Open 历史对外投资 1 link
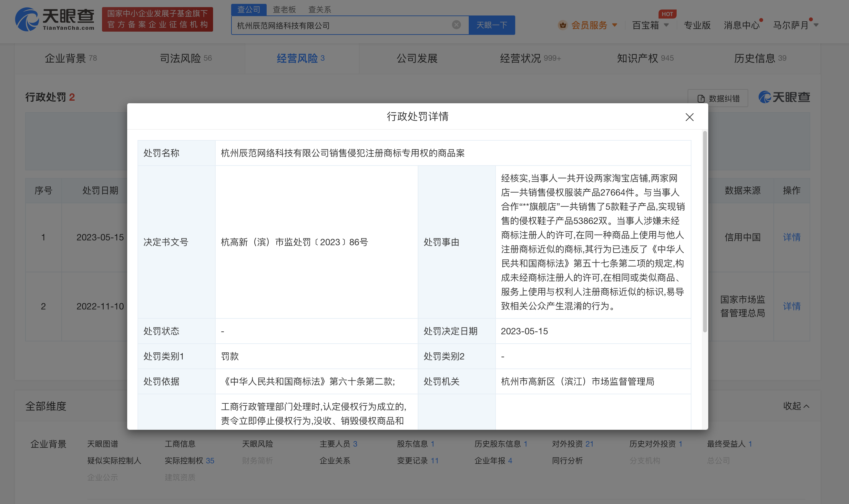The height and width of the screenshot is (504, 849). tap(656, 444)
